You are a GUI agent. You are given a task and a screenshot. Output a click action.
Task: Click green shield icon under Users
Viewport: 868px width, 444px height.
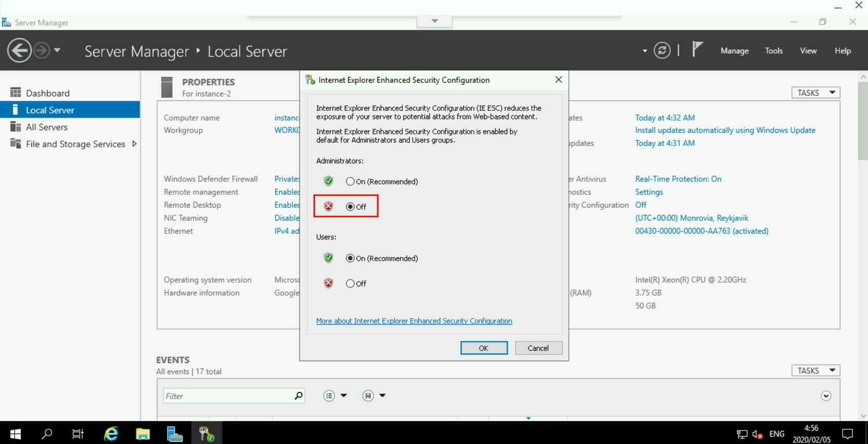[x=328, y=258]
